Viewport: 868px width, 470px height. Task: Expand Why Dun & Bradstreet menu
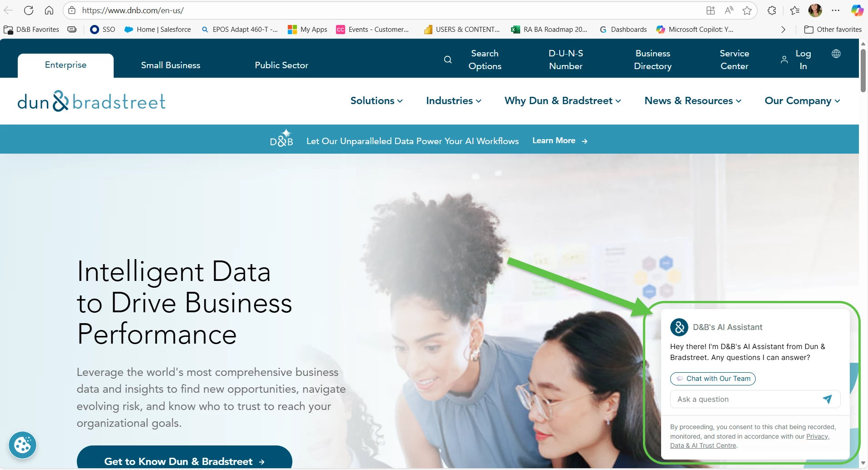click(x=563, y=100)
